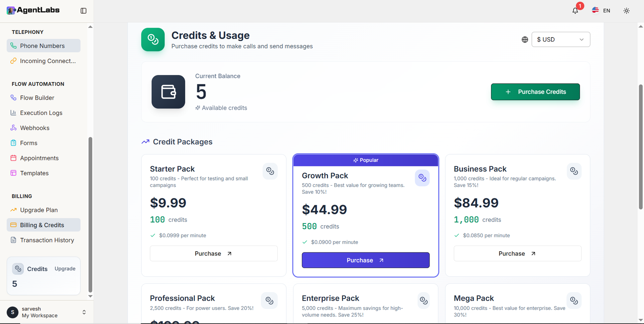644x324 pixels.
Task: Click the Mega Pack title
Action: [474, 298]
